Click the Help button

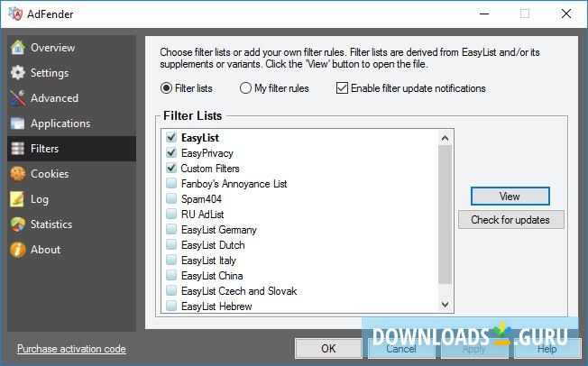(547, 348)
